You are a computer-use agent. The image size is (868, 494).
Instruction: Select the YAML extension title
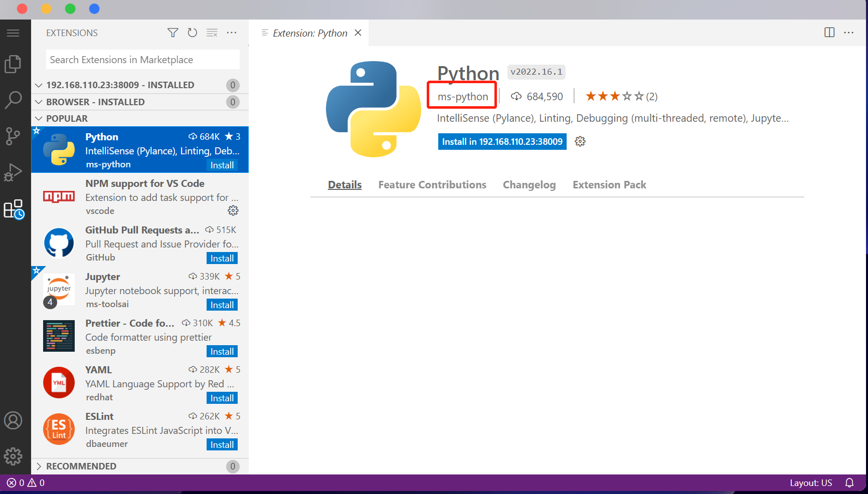pyautogui.click(x=98, y=370)
